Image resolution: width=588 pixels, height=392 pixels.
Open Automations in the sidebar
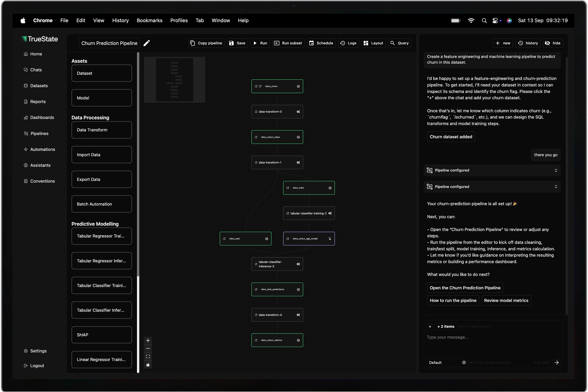(39, 150)
